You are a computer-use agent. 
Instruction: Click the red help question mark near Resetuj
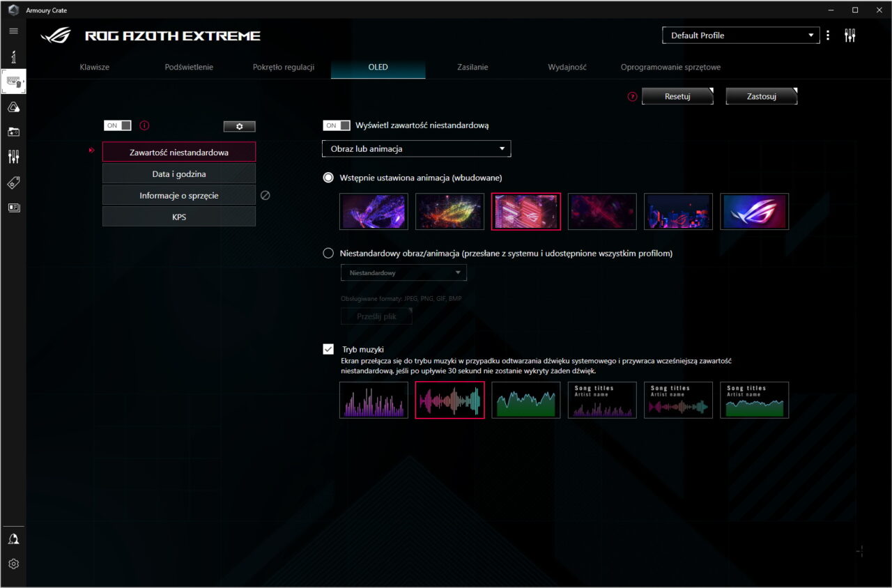click(633, 97)
